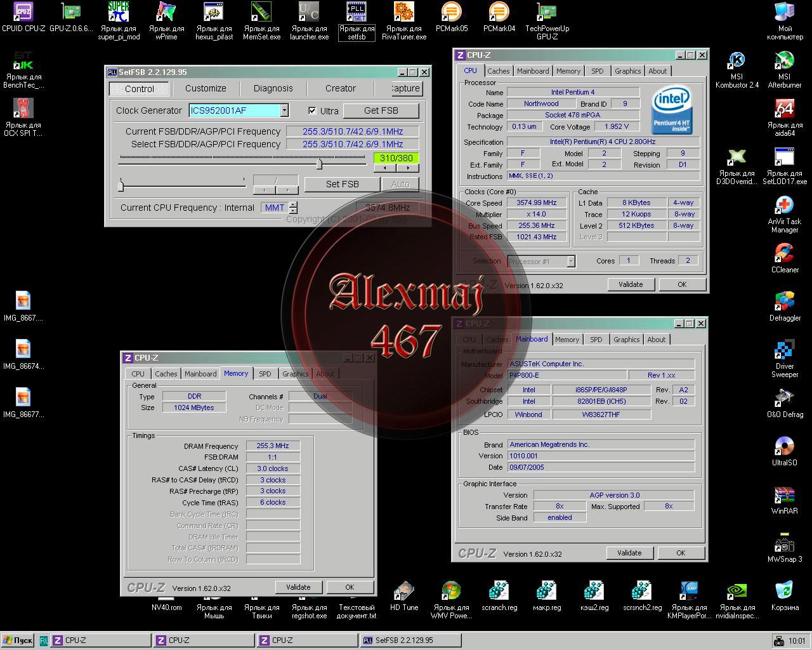Viewport: 812px width, 650px height.
Task: Open the nvidiaInspector shortcut icon
Action: pos(737,591)
